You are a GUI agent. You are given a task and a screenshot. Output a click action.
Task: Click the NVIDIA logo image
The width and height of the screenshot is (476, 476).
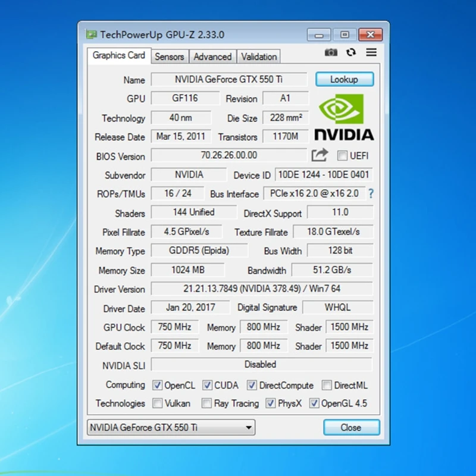tap(344, 117)
